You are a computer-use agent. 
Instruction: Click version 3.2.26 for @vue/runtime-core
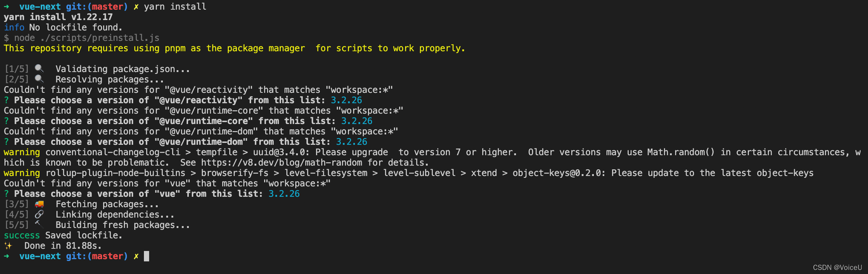tap(357, 121)
